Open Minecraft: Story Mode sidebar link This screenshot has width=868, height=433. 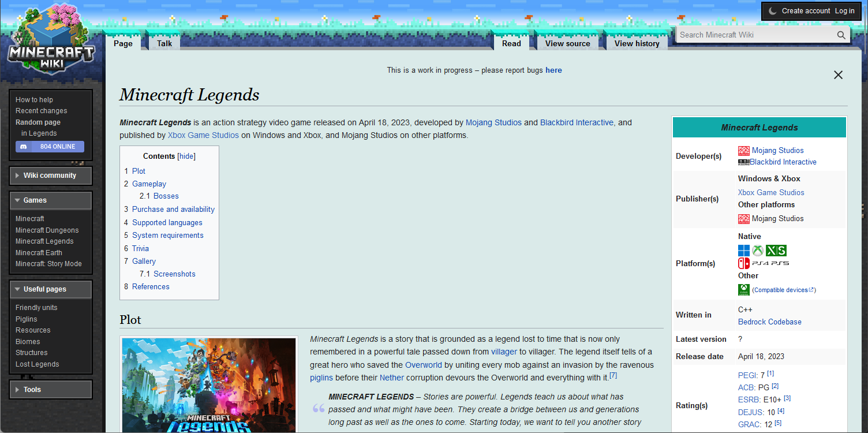coord(49,264)
